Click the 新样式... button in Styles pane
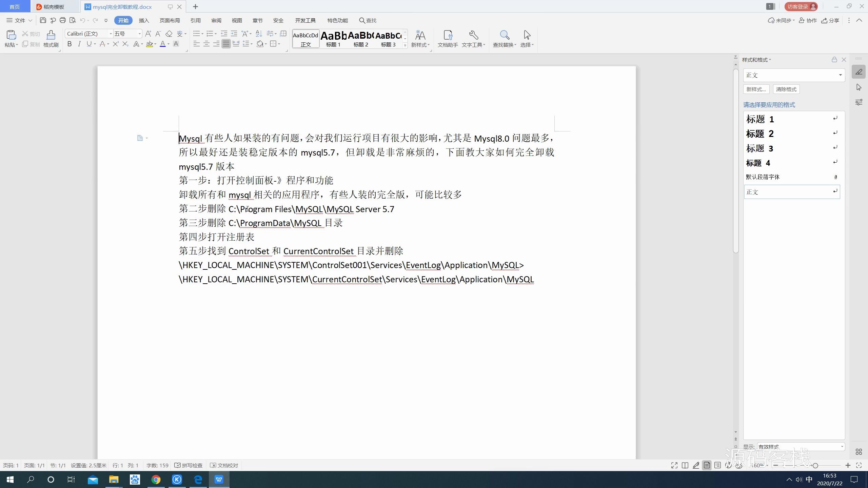This screenshot has width=868, height=488. pyautogui.click(x=756, y=89)
